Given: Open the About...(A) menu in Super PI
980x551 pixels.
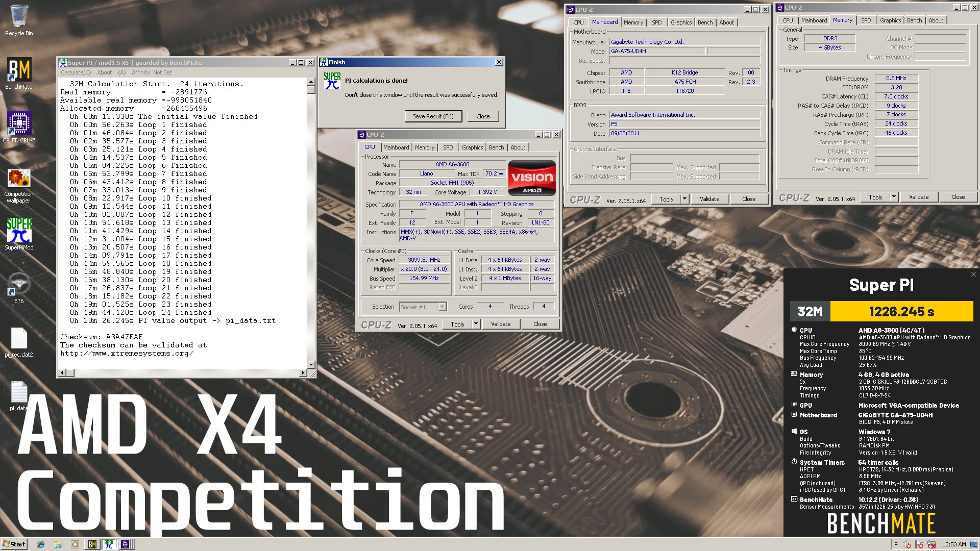Looking at the screenshot, I should pyautogui.click(x=111, y=72).
